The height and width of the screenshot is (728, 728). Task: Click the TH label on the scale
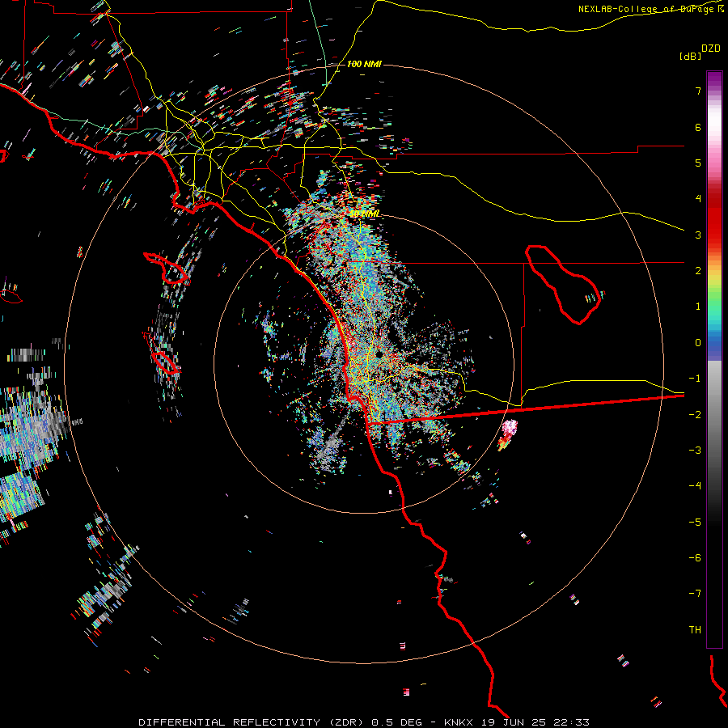click(x=695, y=630)
